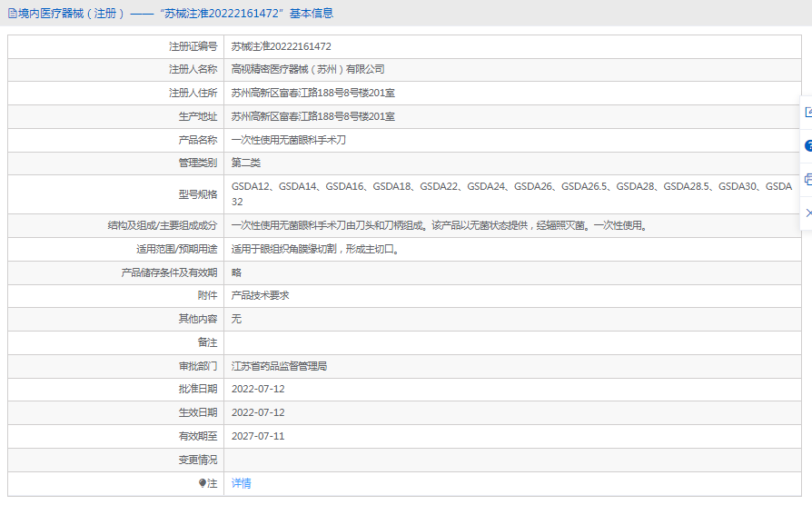Click the 结构及组成 description text
Screen dimensions: 812x505
coord(439,225)
